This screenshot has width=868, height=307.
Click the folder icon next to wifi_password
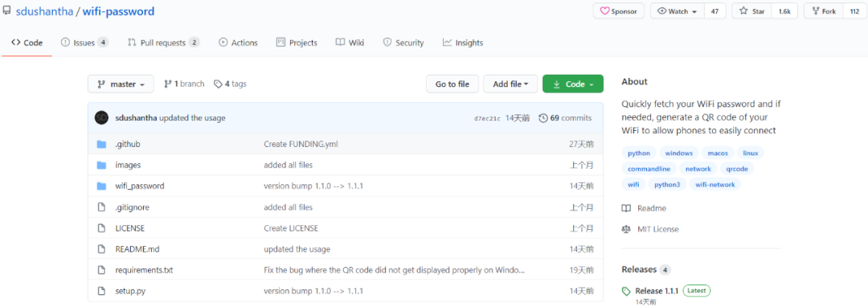[x=101, y=186]
